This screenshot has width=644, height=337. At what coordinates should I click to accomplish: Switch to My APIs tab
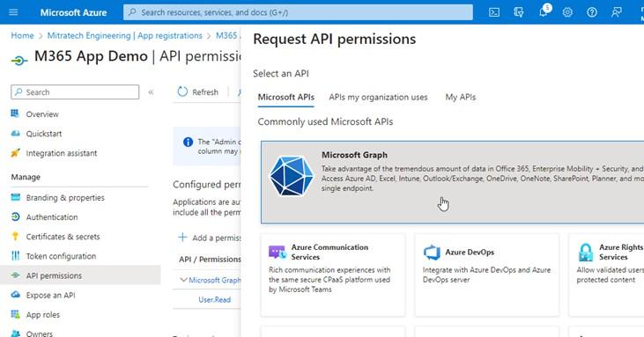click(x=461, y=97)
